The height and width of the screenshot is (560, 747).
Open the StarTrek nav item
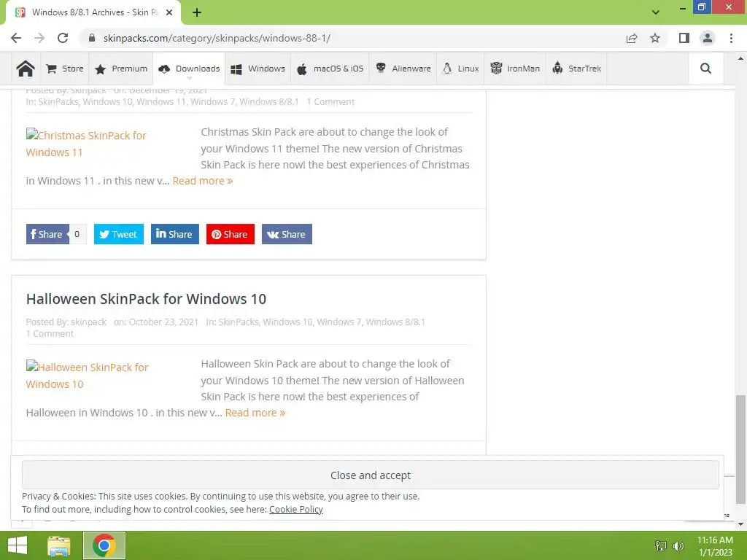(576, 69)
